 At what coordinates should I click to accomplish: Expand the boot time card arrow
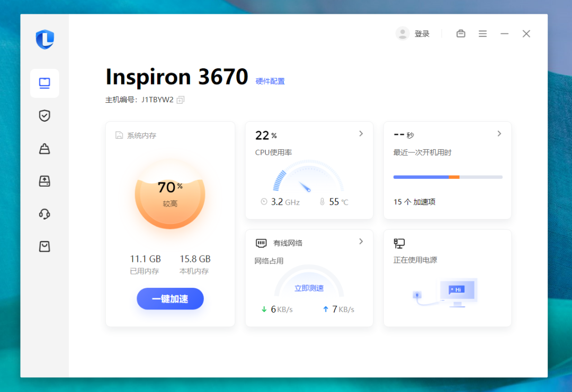[x=499, y=134]
